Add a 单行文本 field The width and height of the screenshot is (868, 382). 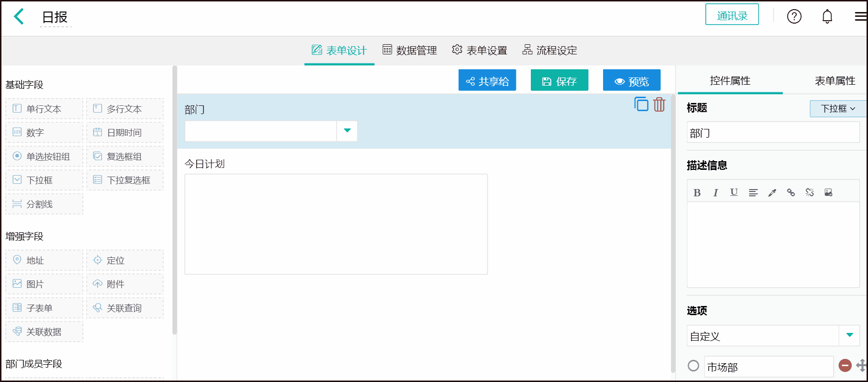tap(44, 109)
